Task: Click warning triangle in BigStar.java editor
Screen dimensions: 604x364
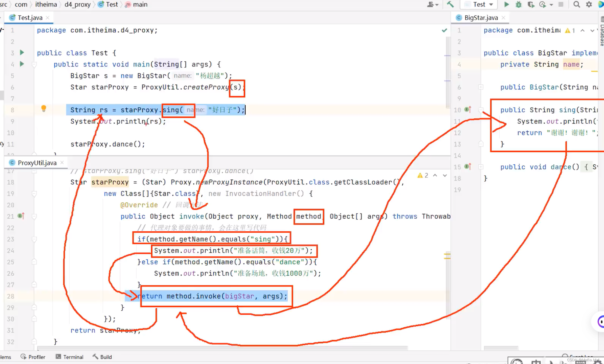Action: (568, 30)
